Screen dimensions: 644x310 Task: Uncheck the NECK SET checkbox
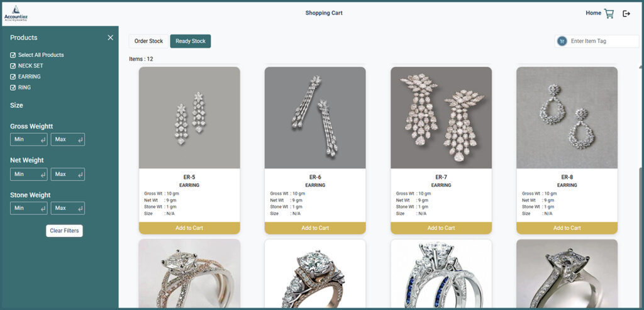(x=13, y=65)
